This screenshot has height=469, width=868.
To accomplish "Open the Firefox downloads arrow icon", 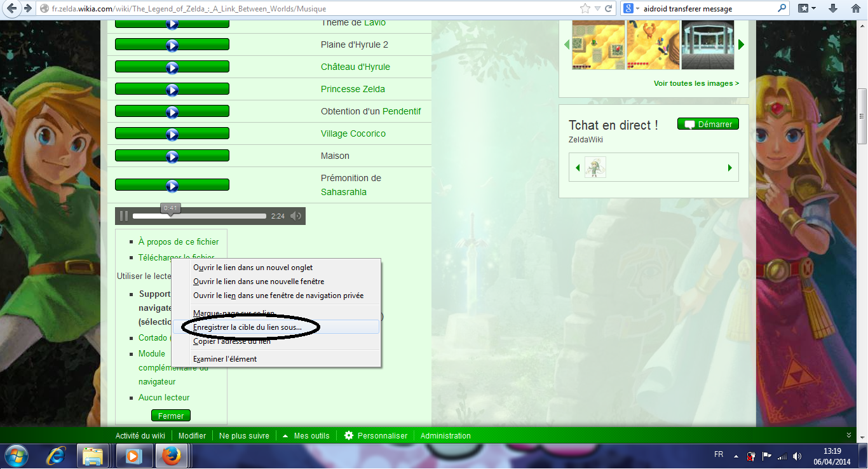I will pyautogui.click(x=832, y=9).
